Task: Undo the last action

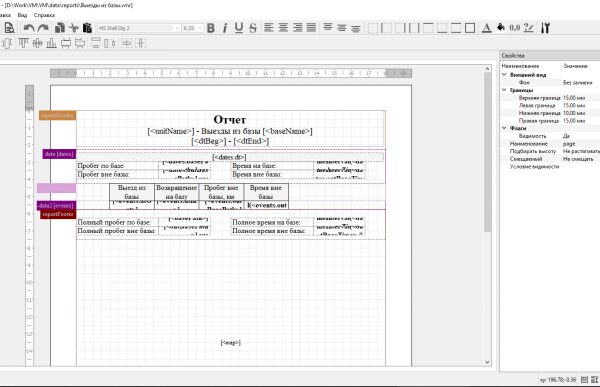Action: tap(29, 28)
